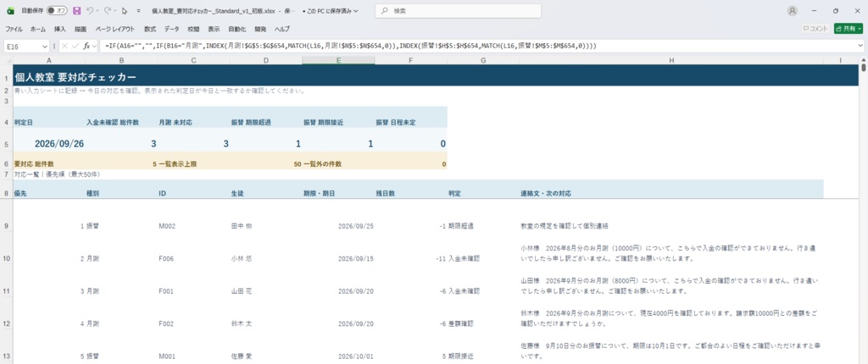
Task: Switch to the ホーム ribbon tab
Action: 38,29
